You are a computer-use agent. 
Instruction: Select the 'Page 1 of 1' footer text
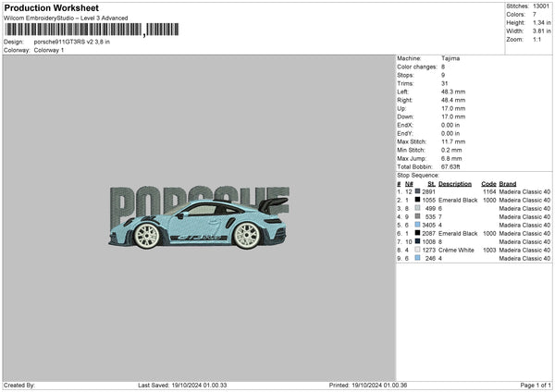(536, 386)
